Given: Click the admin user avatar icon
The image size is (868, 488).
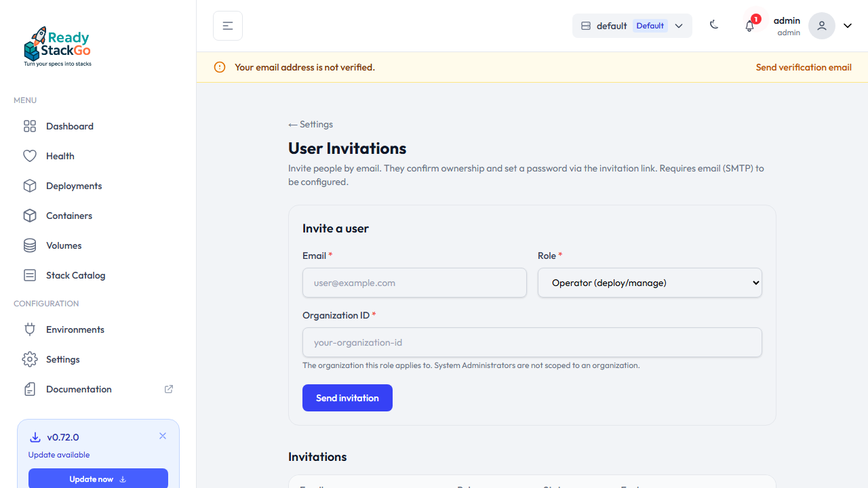Looking at the screenshot, I should point(822,26).
